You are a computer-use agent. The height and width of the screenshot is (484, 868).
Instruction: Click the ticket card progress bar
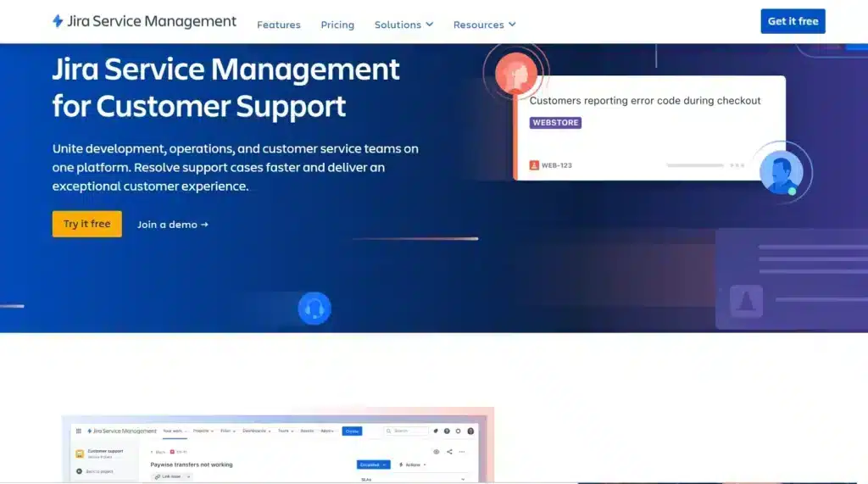pos(695,165)
